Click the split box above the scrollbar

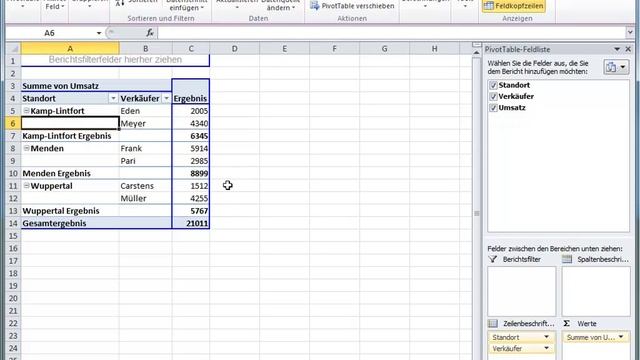click(476, 44)
